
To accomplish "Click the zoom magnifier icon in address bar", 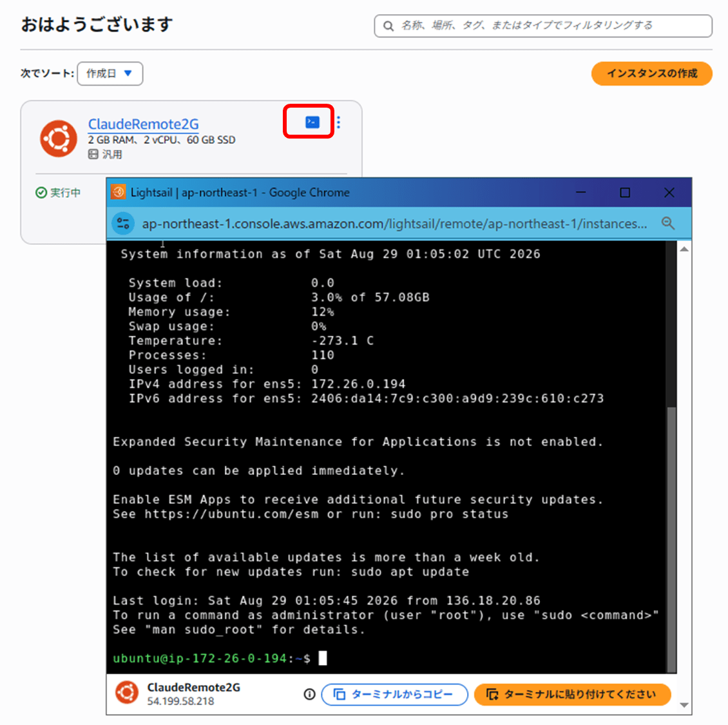I will (668, 224).
